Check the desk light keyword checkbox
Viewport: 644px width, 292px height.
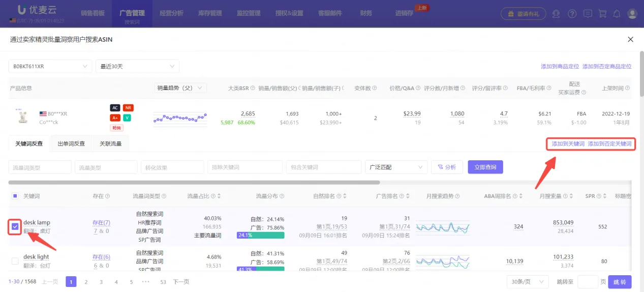click(x=15, y=261)
